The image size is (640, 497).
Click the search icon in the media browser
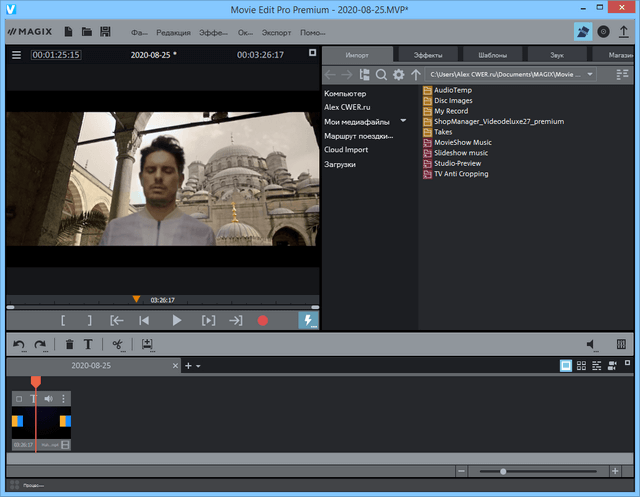coord(381,75)
